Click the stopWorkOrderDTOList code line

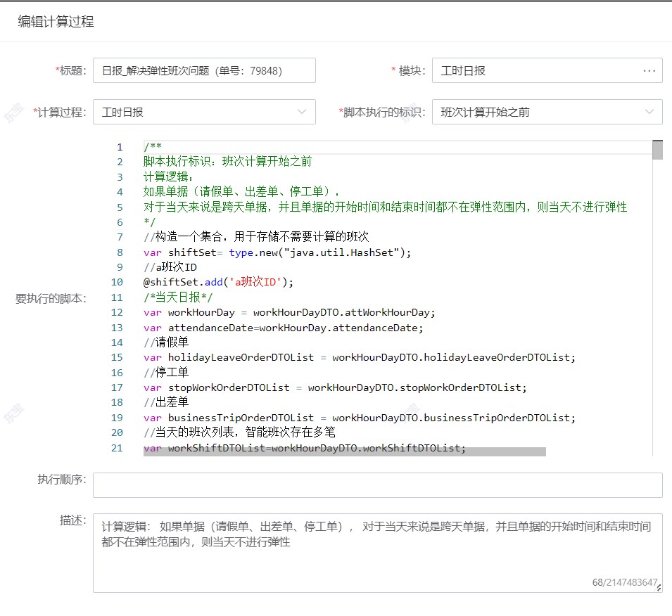point(334,387)
